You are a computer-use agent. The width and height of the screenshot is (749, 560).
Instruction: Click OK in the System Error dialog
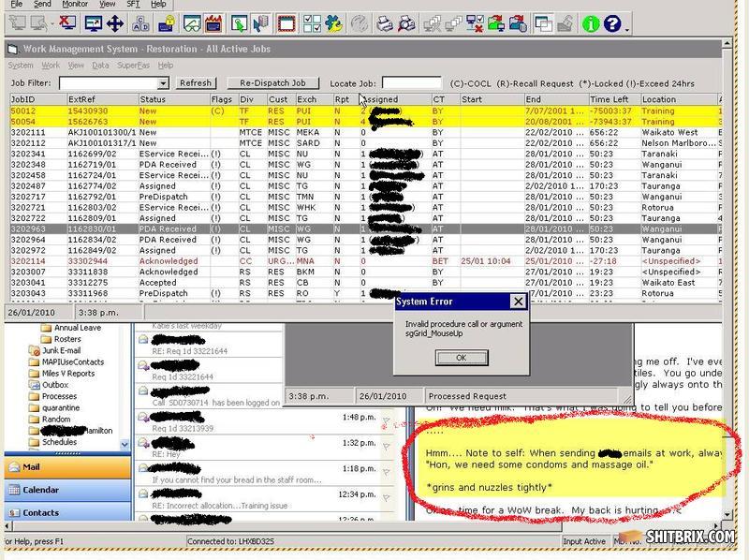tap(461, 358)
